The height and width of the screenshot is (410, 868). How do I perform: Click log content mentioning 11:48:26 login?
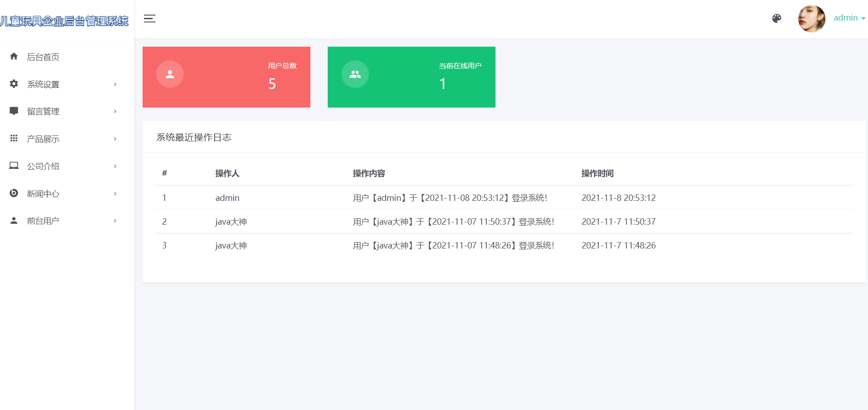tap(453, 245)
